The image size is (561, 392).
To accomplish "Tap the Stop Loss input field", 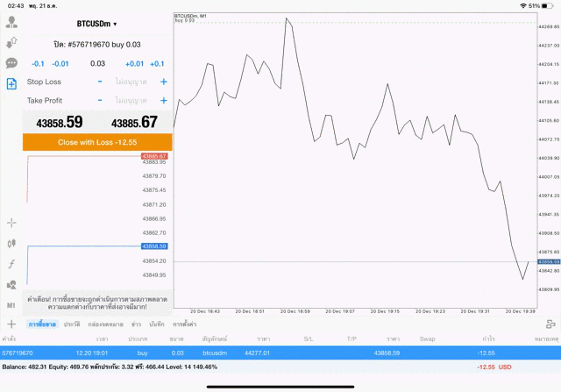I will (x=131, y=82).
